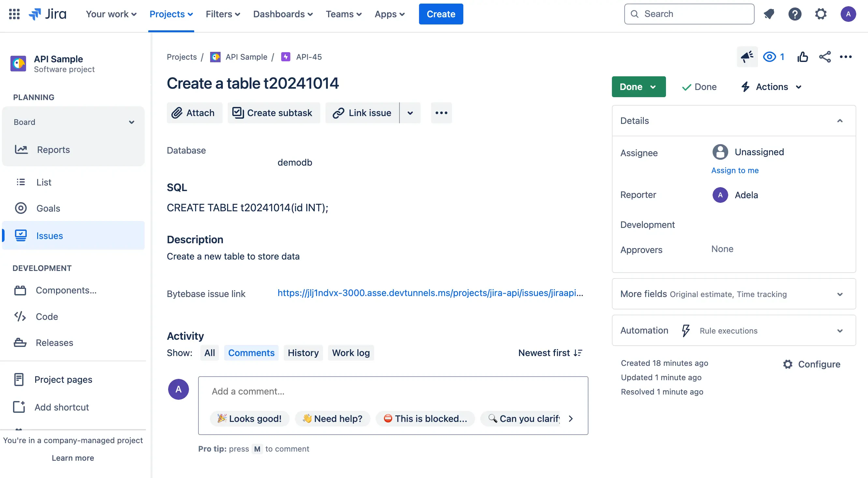Open the Done status dropdown
Screen dimensions: 868x478
[638, 87]
